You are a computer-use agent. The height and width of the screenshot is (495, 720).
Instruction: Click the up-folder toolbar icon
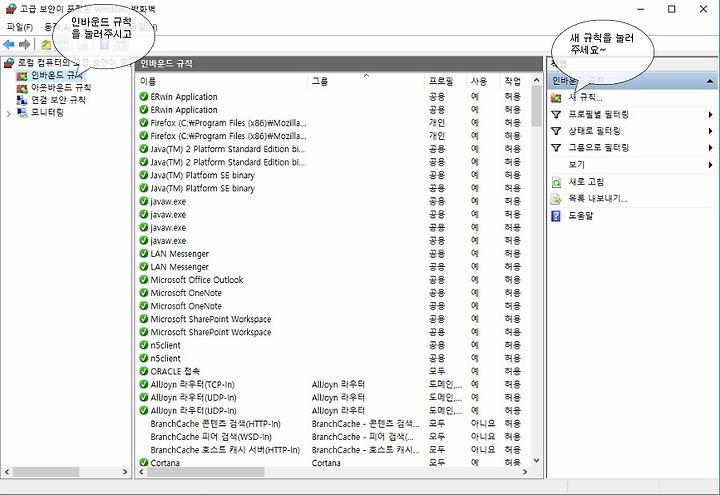pos(46,45)
